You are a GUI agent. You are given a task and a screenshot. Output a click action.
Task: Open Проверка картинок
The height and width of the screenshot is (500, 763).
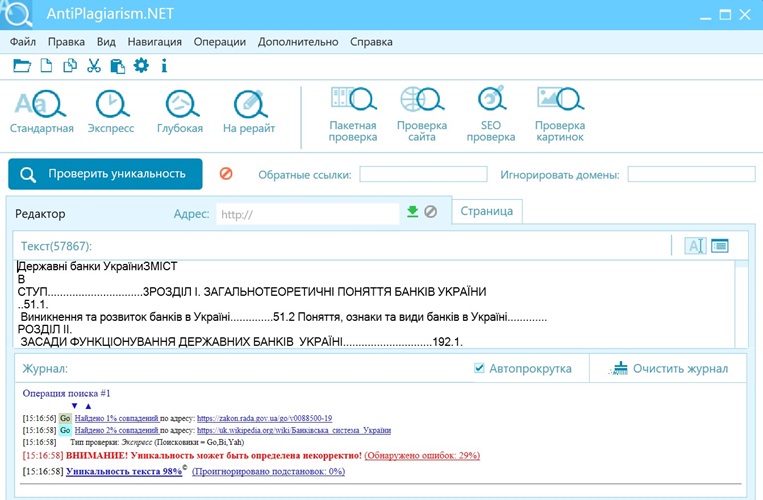click(x=560, y=115)
